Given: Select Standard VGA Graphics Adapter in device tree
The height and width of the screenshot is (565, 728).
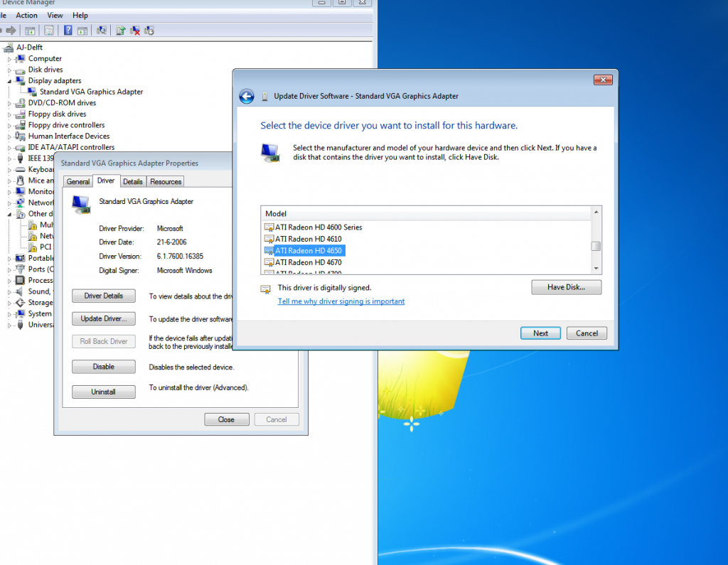Looking at the screenshot, I should pos(91,92).
